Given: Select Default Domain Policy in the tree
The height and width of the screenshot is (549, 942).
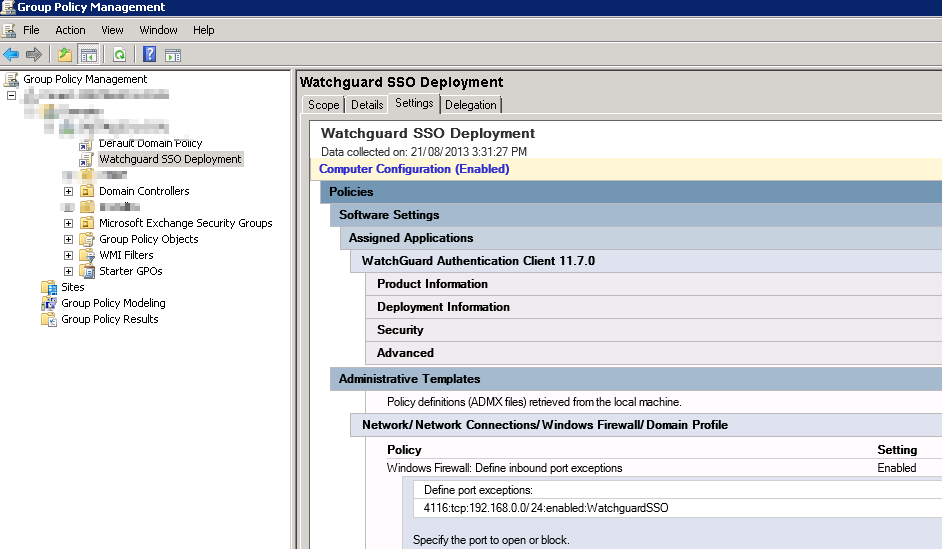Looking at the screenshot, I should [150, 144].
